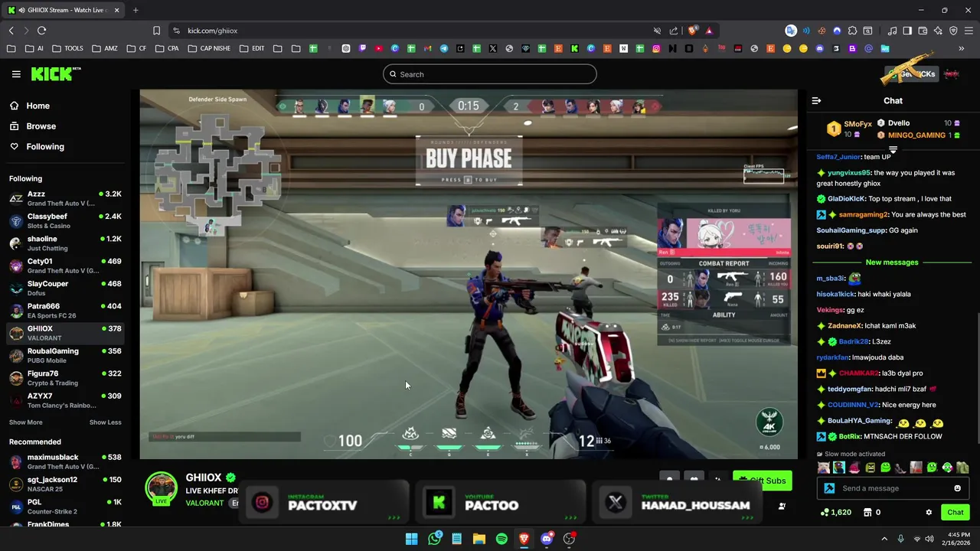
Task: Click SMoFyx on the chat leaderboard
Action: tap(857, 124)
